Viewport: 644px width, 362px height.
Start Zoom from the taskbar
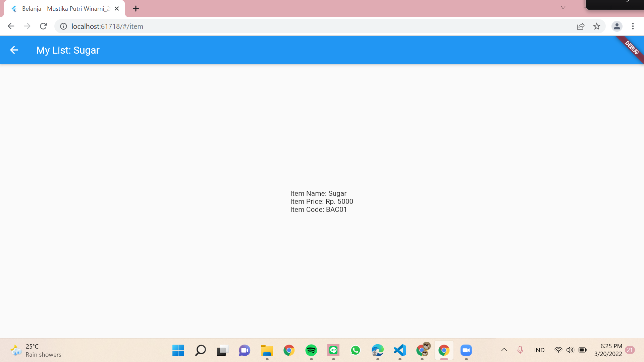tap(466, 350)
